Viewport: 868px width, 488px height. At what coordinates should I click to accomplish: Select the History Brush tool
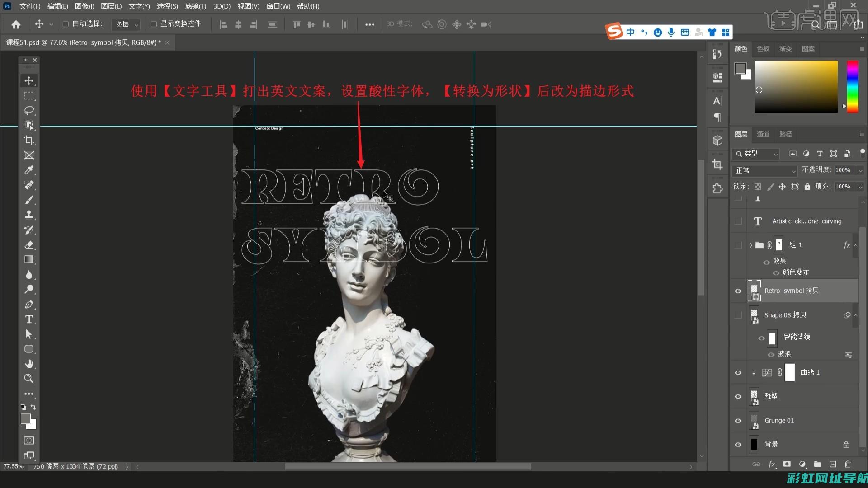coord(29,230)
